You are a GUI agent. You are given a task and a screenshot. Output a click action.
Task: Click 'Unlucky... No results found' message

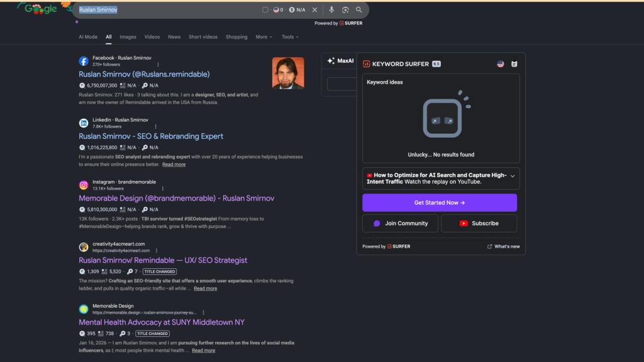pyautogui.click(x=441, y=155)
